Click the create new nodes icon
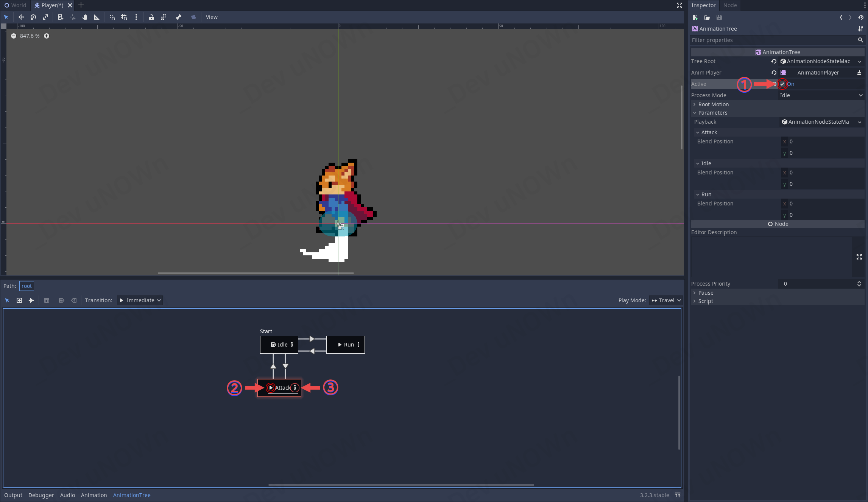This screenshot has width=868, height=502. point(19,300)
